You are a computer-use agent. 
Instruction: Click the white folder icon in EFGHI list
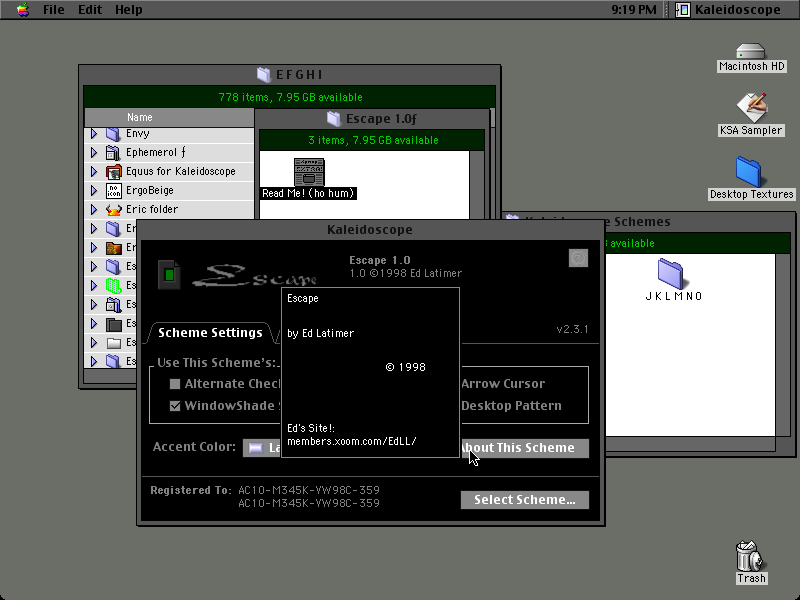113,342
